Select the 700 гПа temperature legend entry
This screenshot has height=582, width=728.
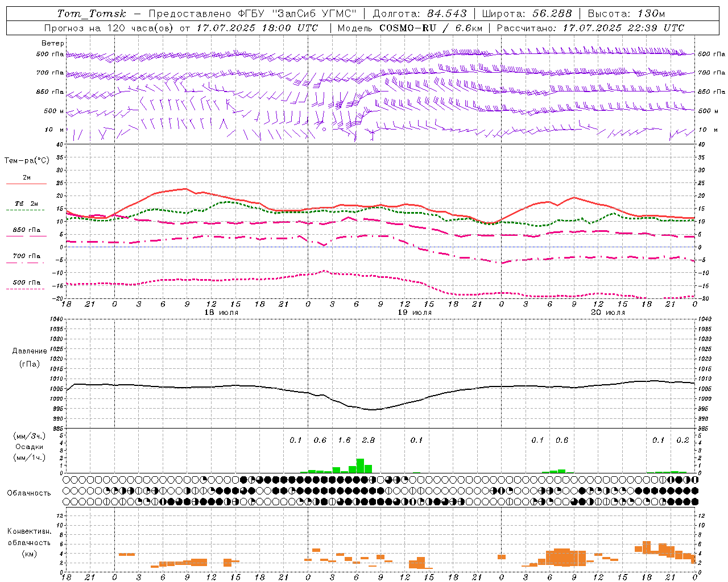tap(26, 256)
